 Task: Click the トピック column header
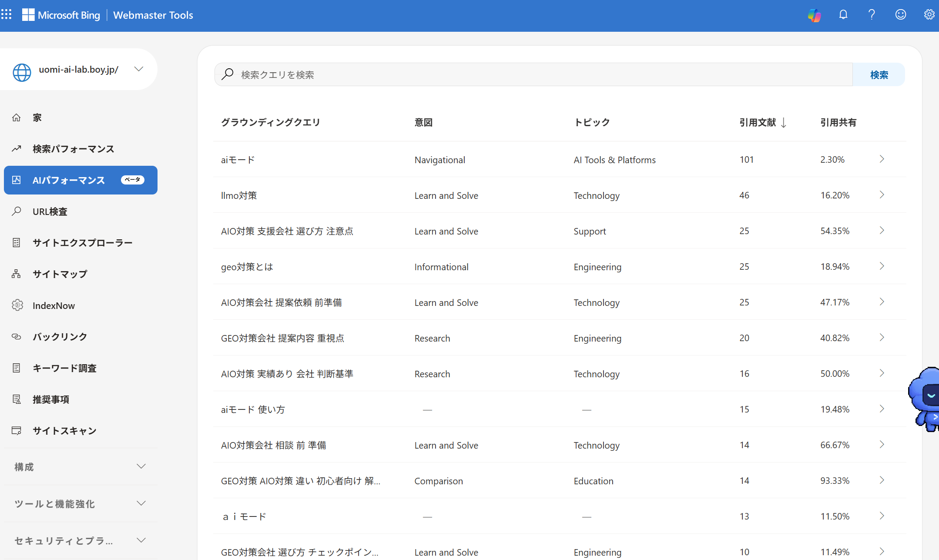tap(592, 123)
